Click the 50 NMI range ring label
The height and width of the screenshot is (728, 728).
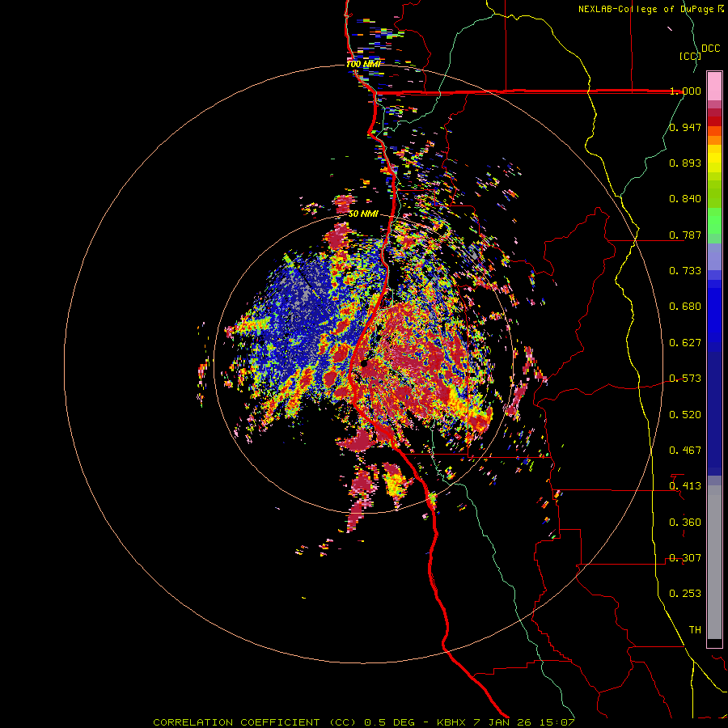363,214
